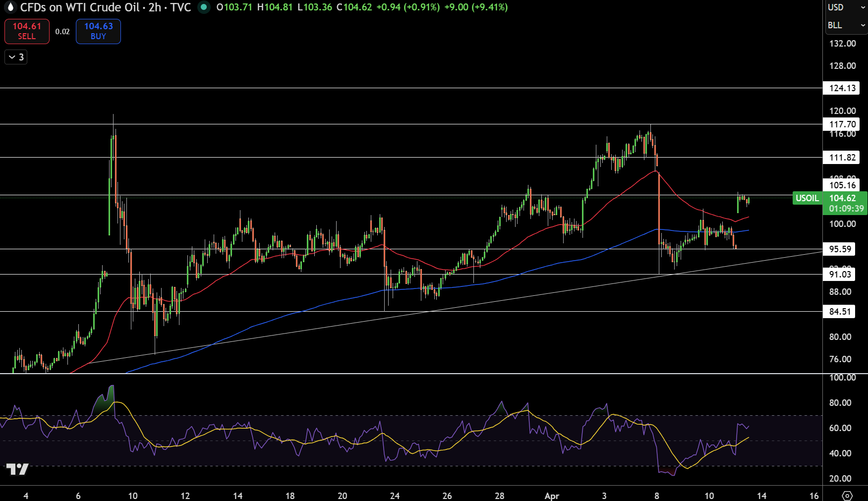Click the BUY 104.63 button
The width and height of the screenshot is (868, 501).
click(x=98, y=31)
